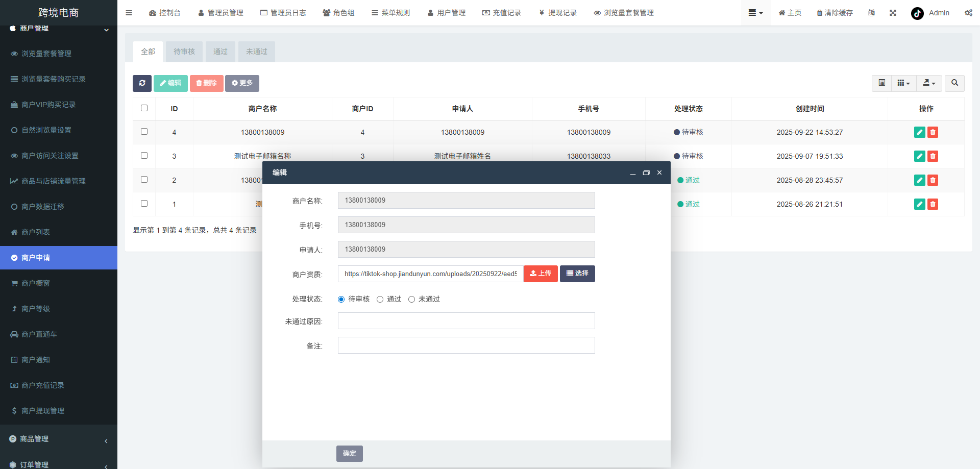Open the export dropdown above the table
Image resolution: width=980 pixels, height=469 pixels.
(x=928, y=83)
